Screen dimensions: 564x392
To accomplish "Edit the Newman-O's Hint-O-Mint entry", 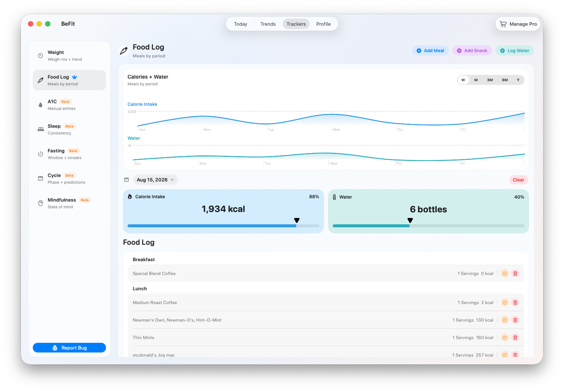I will click(505, 320).
